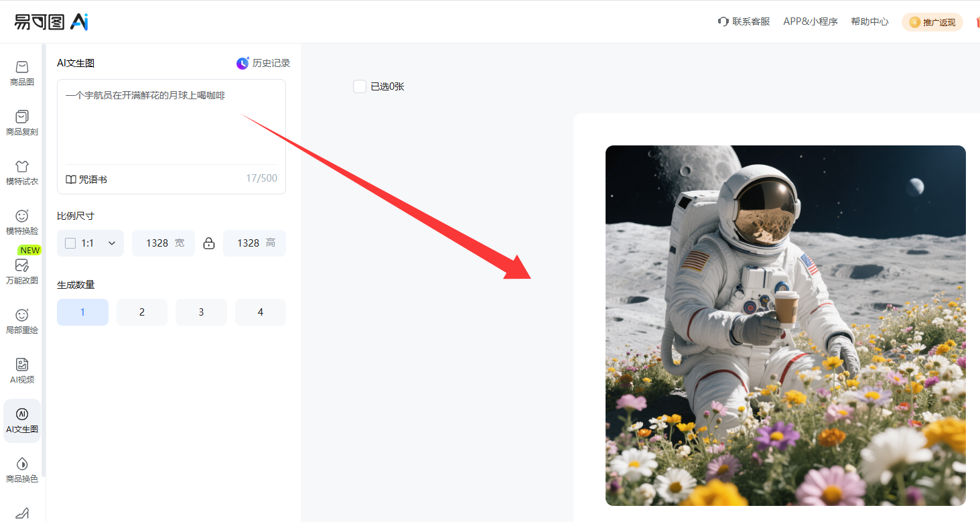
Task: Select the 局部重绘 sidebar tool
Action: coord(22,322)
